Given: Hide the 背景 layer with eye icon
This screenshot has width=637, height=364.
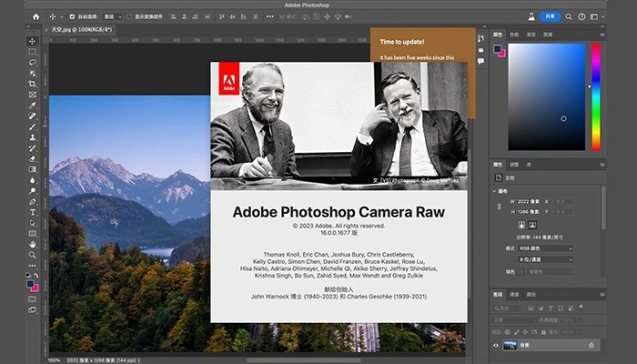Looking at the screenshot, I should pos(497,345).
